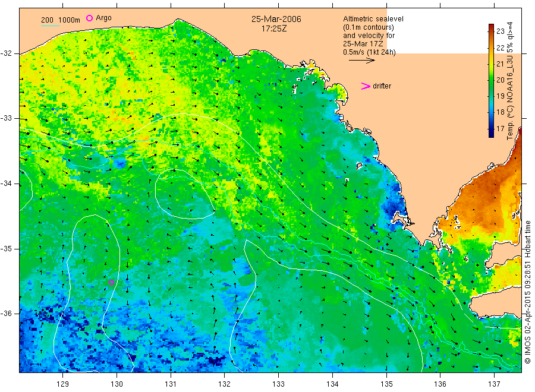Viewport: 535px width, 392px height.
Task: Click the longitude label 133
Action: [x=278, y=384]
